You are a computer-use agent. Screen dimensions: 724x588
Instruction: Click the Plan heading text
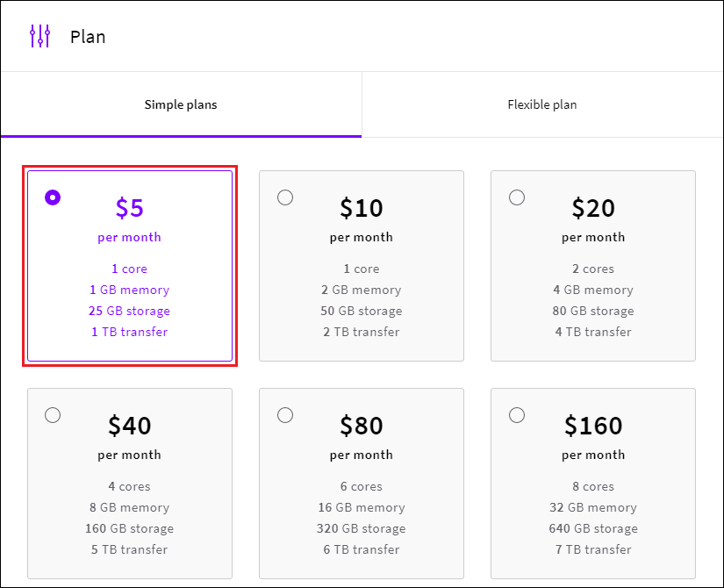(x=89, y=36)
